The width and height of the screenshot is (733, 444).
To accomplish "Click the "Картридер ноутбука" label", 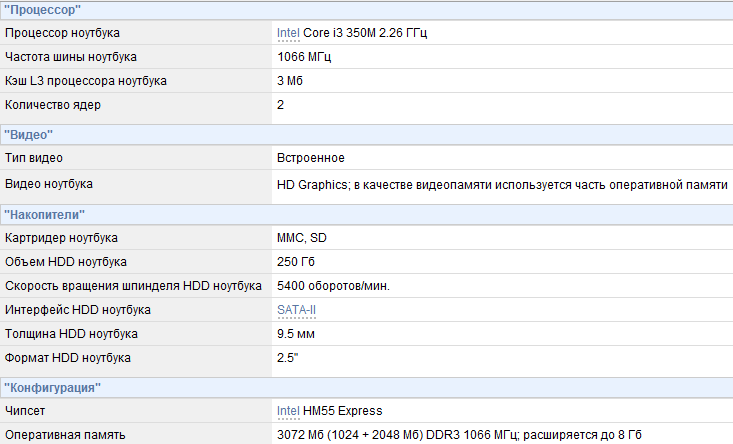I will pyautogui.click(x=61, y=238).
